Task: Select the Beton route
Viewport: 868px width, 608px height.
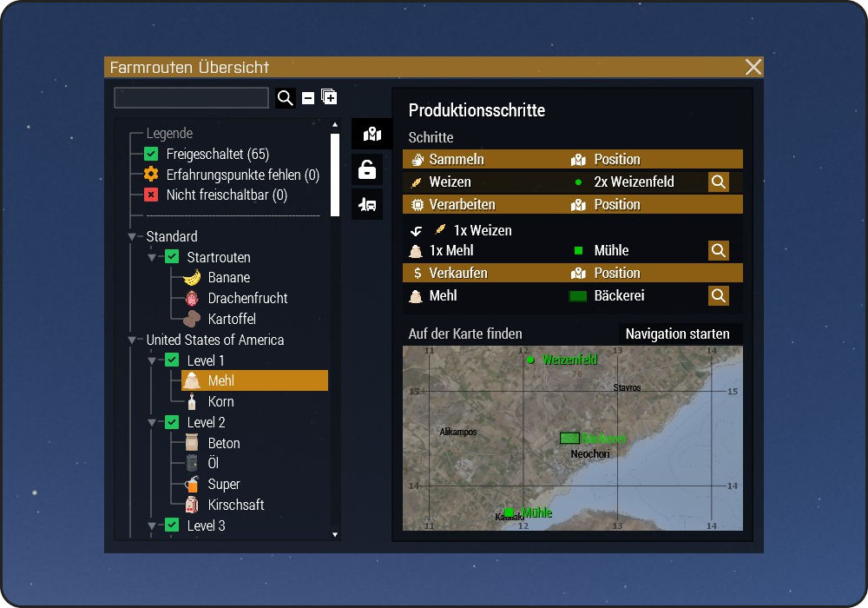Action: pyautogui.click(x=224, y=443)
